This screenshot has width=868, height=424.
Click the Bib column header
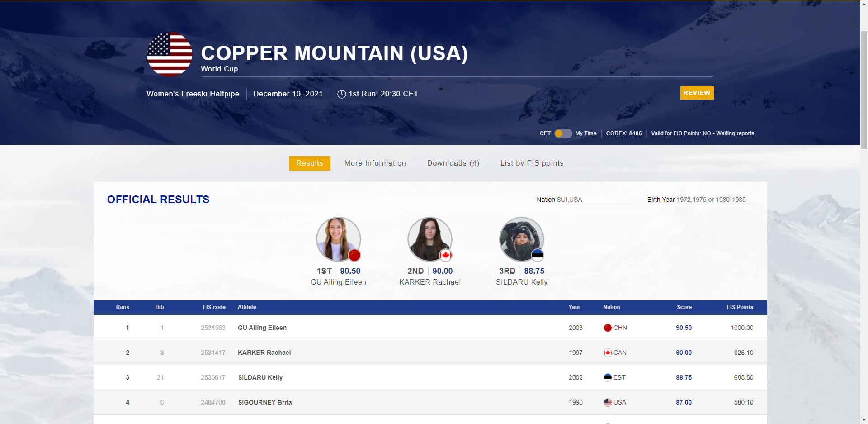160,307
